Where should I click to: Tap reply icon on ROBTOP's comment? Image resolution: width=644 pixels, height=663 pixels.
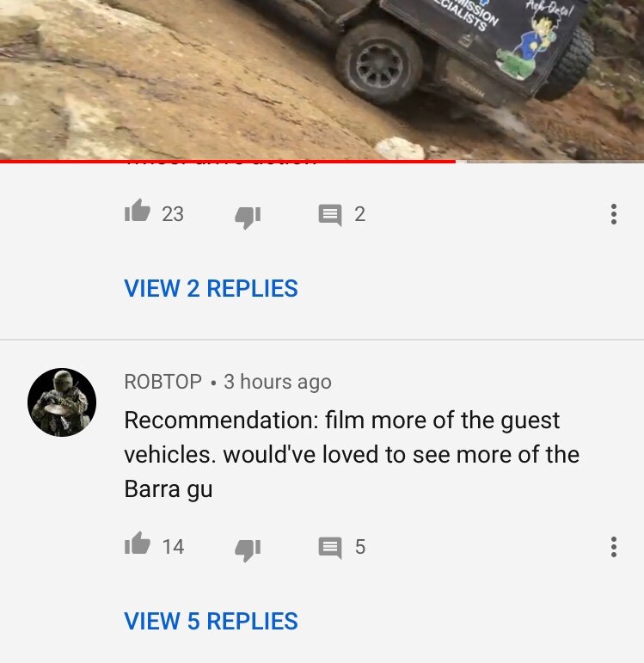[330, 548]
